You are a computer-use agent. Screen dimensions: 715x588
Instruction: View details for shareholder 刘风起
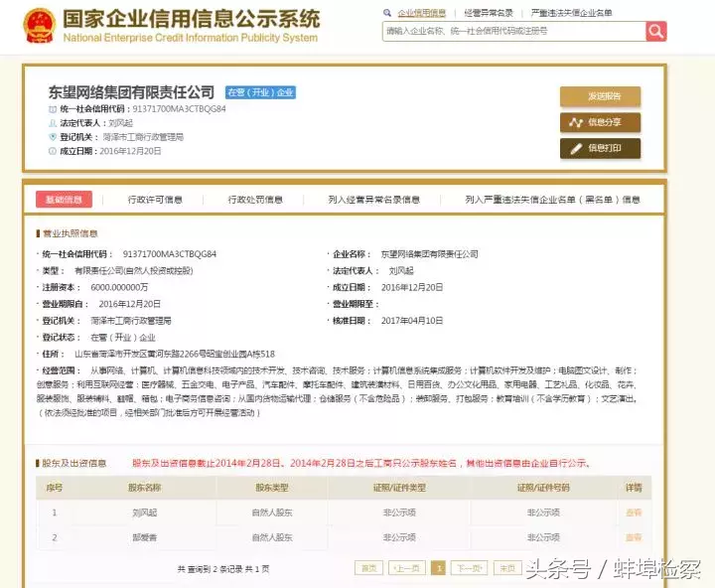point(634,513)
